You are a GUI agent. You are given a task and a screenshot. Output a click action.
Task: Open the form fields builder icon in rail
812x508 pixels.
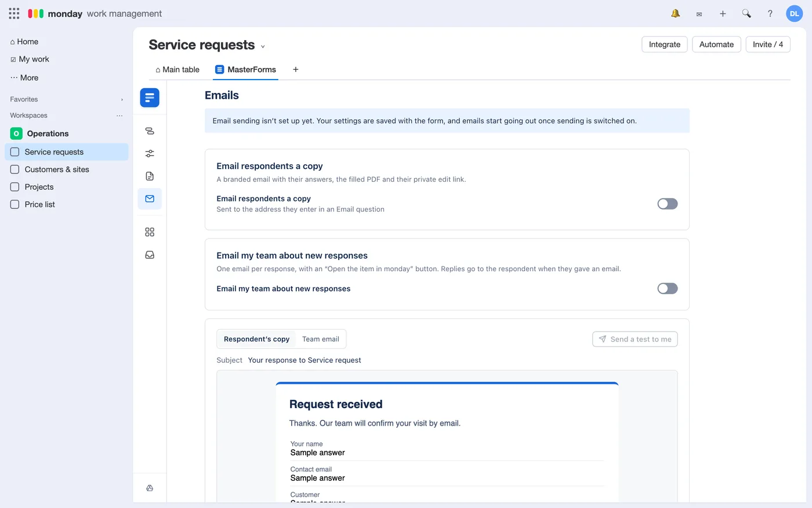pos(150,131)
